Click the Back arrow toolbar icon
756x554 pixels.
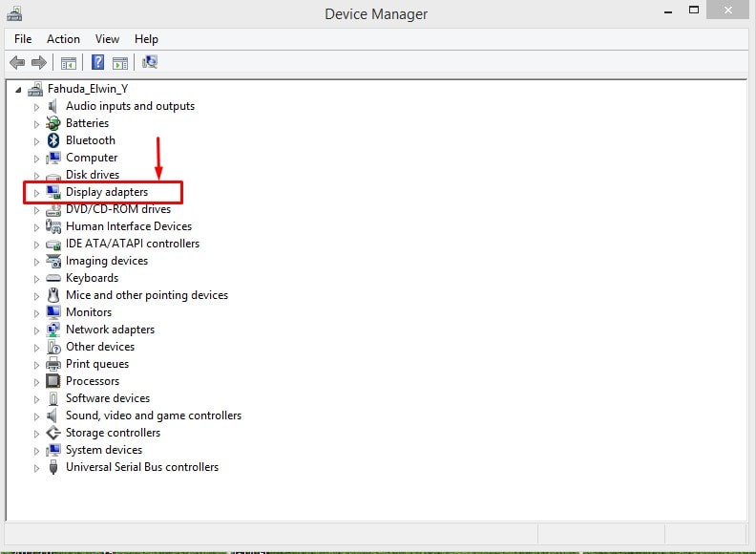coord(17,62)
